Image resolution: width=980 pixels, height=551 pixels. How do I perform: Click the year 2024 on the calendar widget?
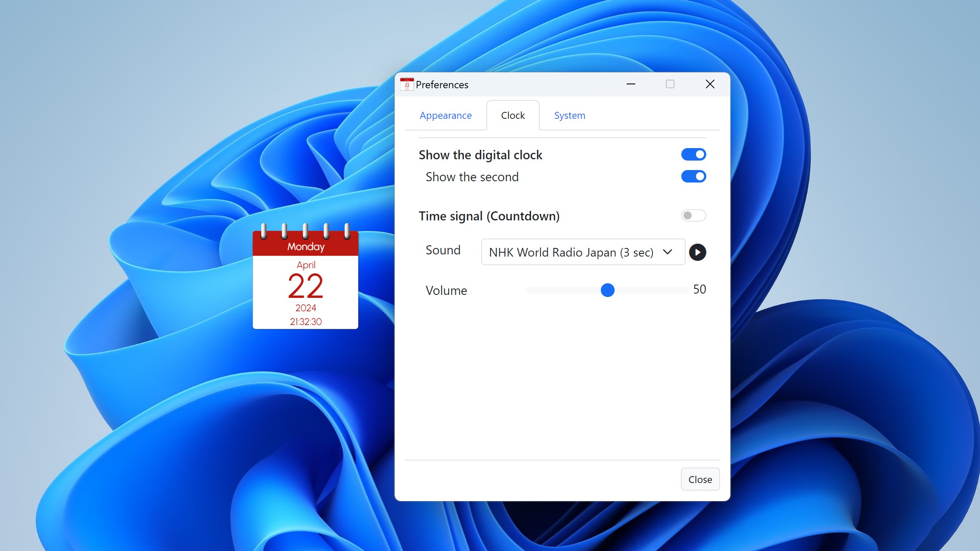(x=305, y=307)
